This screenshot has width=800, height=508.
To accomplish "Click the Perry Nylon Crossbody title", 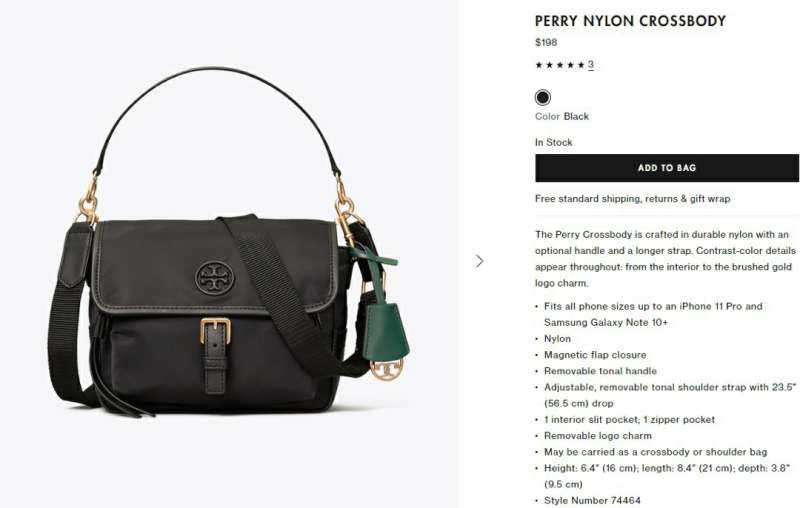I will [630, 21].
